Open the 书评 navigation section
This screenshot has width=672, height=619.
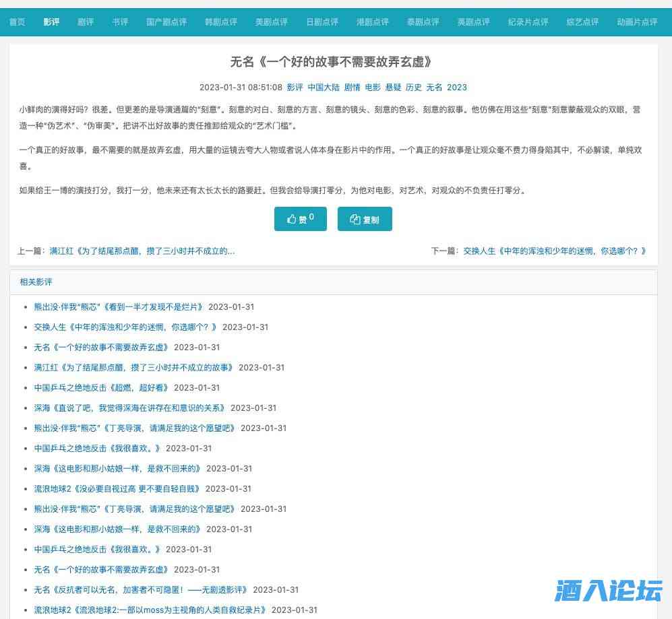point(120,22)
